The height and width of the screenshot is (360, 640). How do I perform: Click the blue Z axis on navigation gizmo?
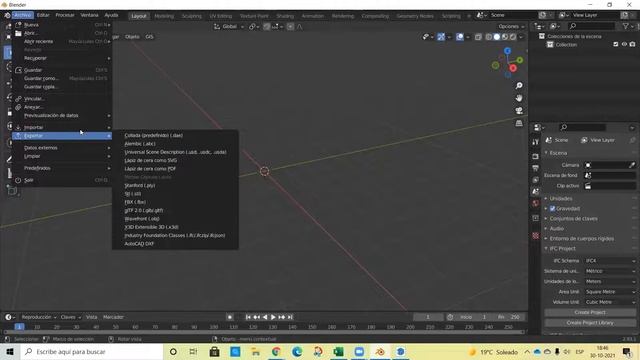click(507, 51)
